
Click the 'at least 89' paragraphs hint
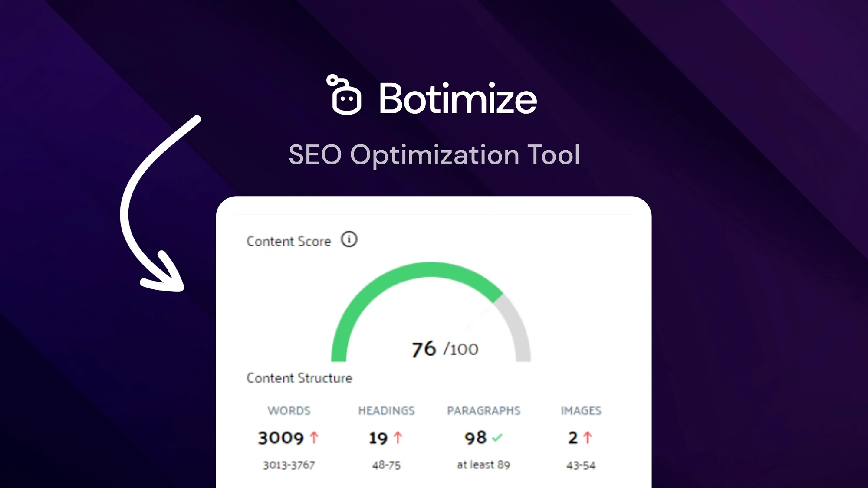pos(483,465)
